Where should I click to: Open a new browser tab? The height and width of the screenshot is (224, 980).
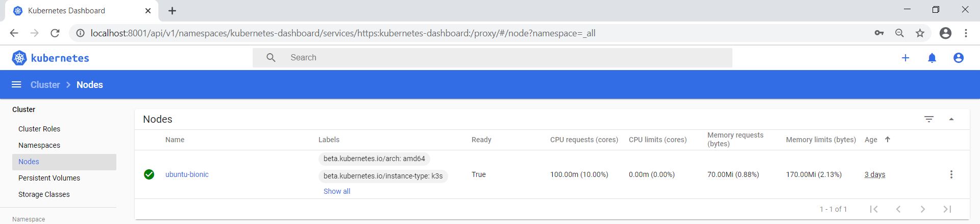coord(173,11)
